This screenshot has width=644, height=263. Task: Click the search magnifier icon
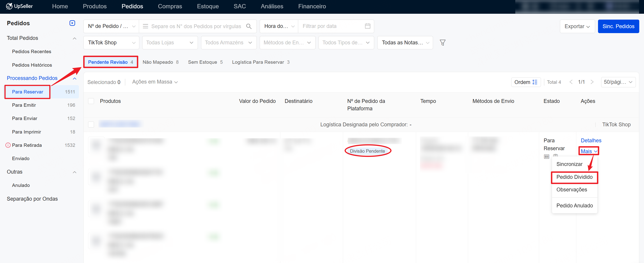pos(249,26)
